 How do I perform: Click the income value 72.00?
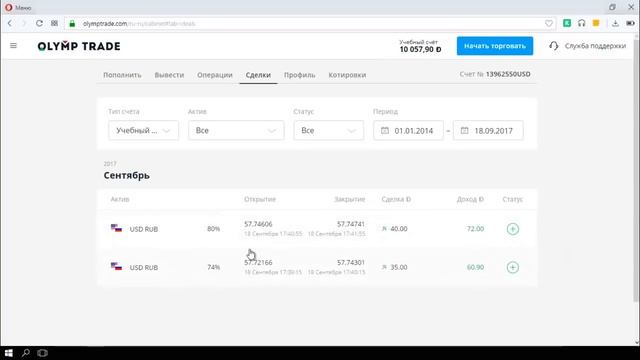[x=475, y=229]
